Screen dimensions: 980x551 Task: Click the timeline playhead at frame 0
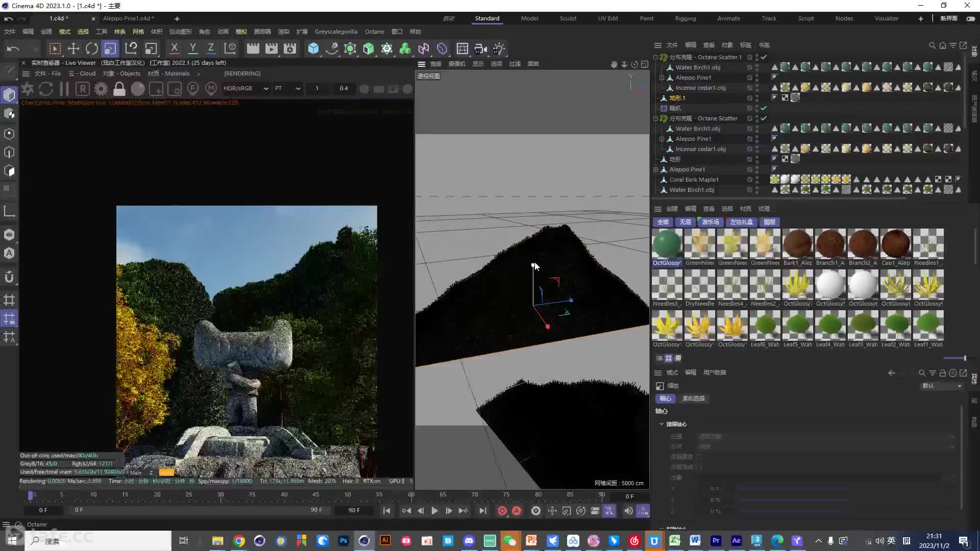[31, 495]
